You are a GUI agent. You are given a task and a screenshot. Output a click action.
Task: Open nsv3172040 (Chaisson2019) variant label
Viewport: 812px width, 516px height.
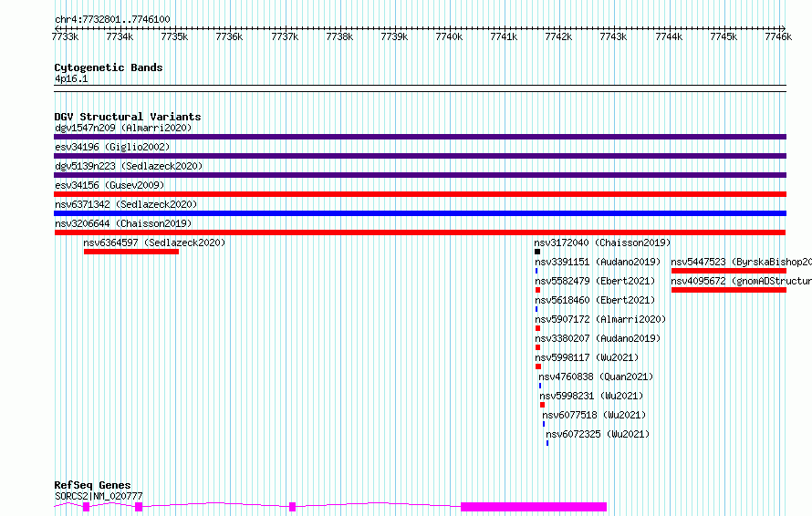point(602,243)
